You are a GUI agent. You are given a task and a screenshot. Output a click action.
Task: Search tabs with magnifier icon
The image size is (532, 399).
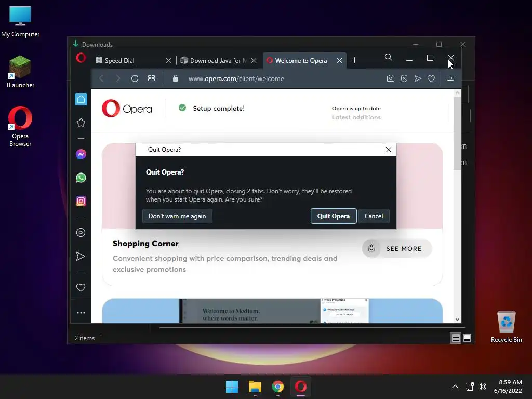(389, 57)
